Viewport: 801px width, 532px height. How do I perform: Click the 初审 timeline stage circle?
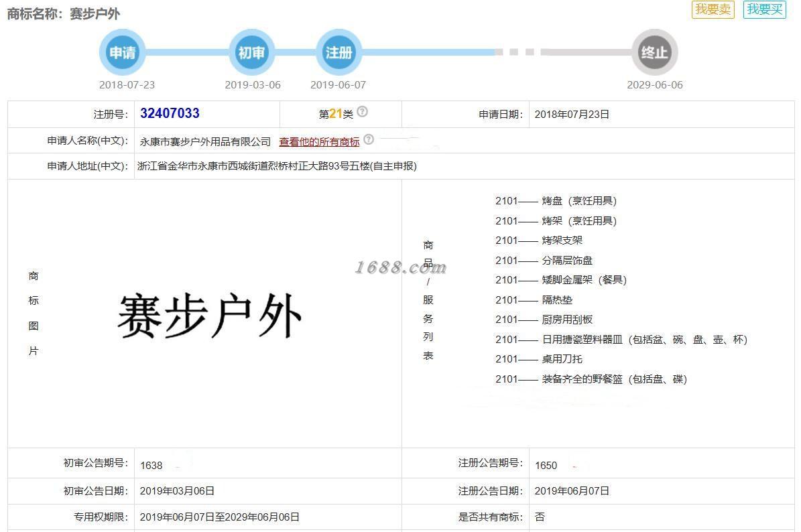(252, 52)
